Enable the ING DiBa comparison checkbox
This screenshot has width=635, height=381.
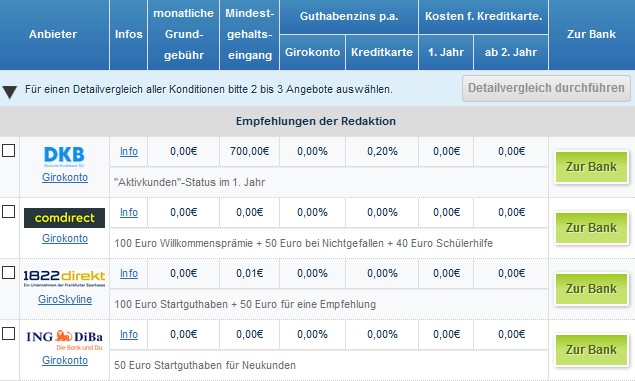coord(9,334)
